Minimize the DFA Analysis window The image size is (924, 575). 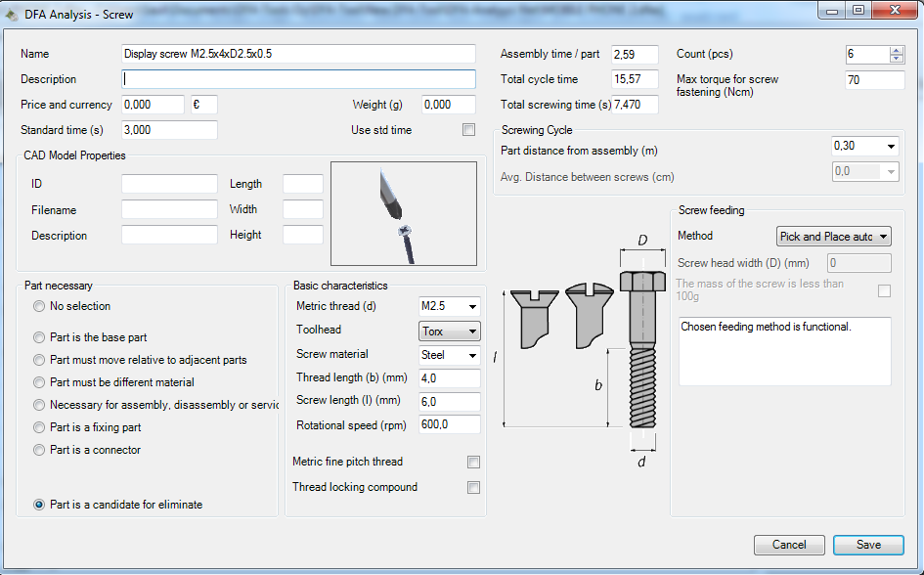[832, 10]
